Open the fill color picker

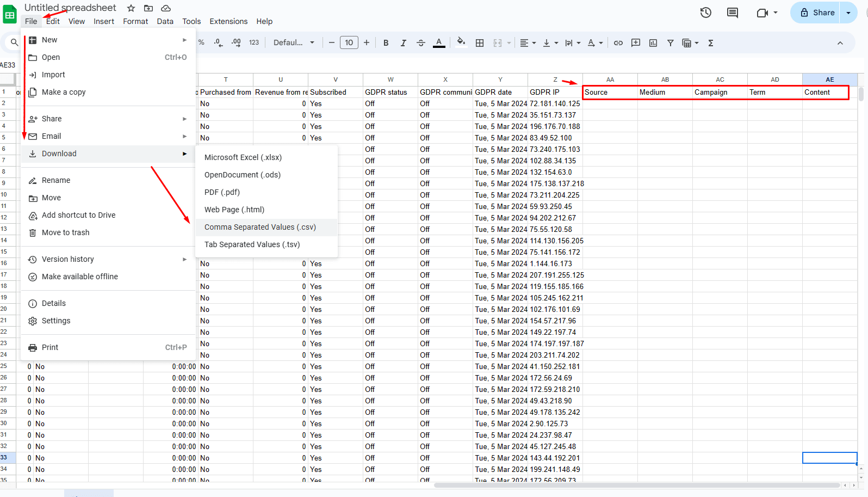click(x=461, y=42)
